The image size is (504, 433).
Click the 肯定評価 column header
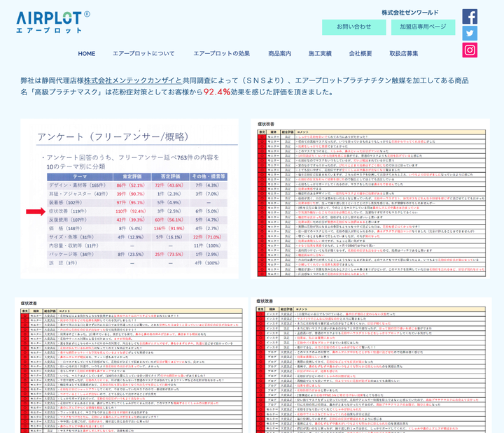tap(132, 176)
